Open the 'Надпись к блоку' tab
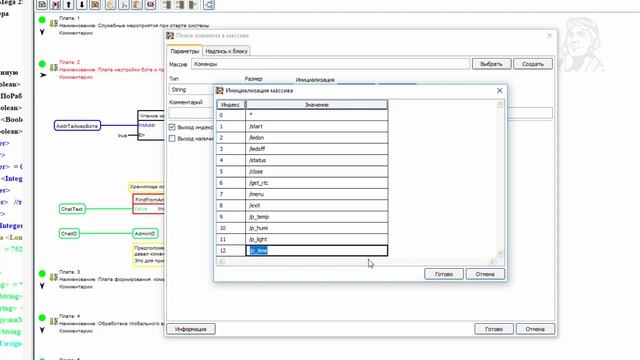640x360 pixels. point(226,51)
